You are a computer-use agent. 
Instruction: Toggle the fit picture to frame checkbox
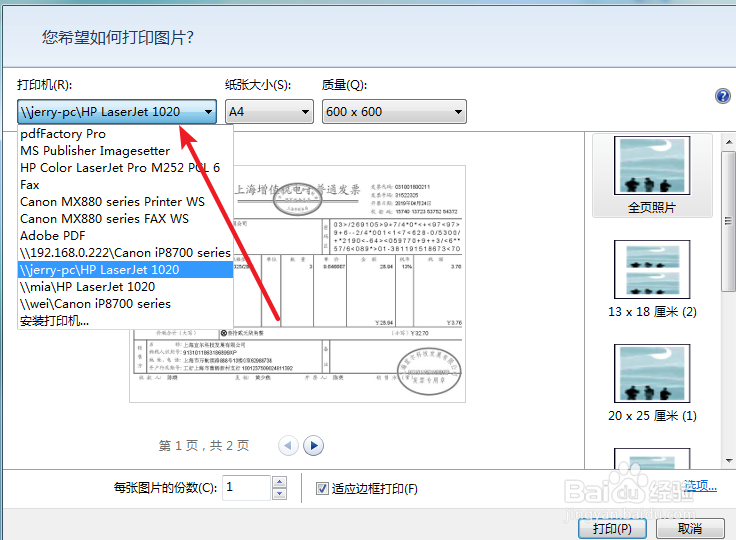coord(322,488)
